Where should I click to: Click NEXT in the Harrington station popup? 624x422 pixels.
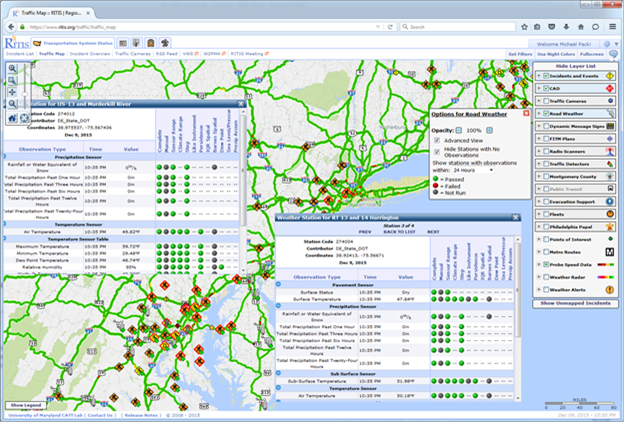(x=433, y=232)
